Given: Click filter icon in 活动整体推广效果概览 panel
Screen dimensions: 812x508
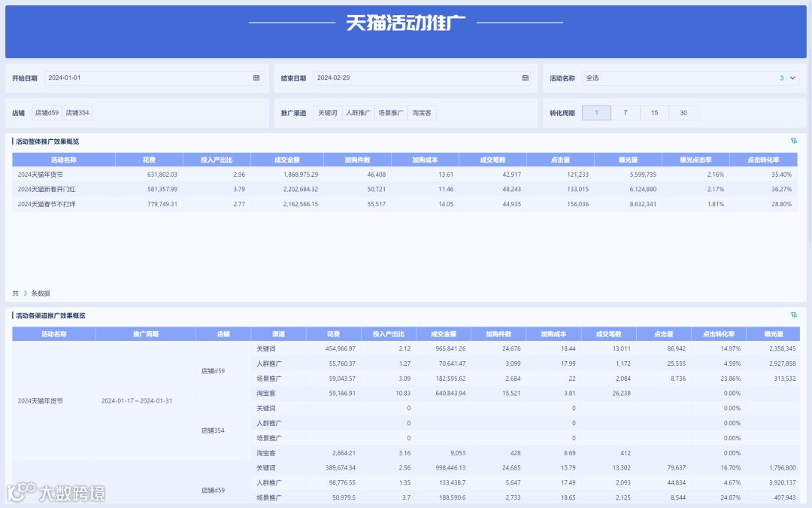Looking at the screenshot, I should click(x=794, y=141).
